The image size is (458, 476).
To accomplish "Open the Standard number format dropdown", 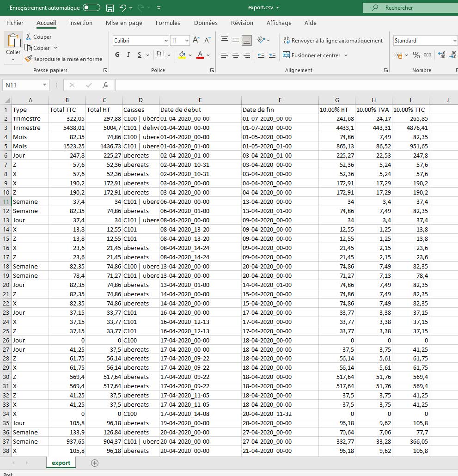I will [x=454, y=41].
